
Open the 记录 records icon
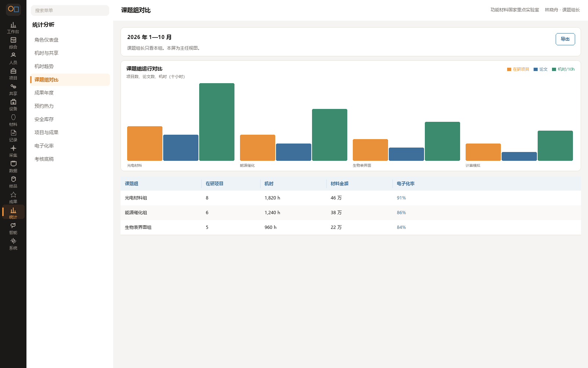click(13, 136)
